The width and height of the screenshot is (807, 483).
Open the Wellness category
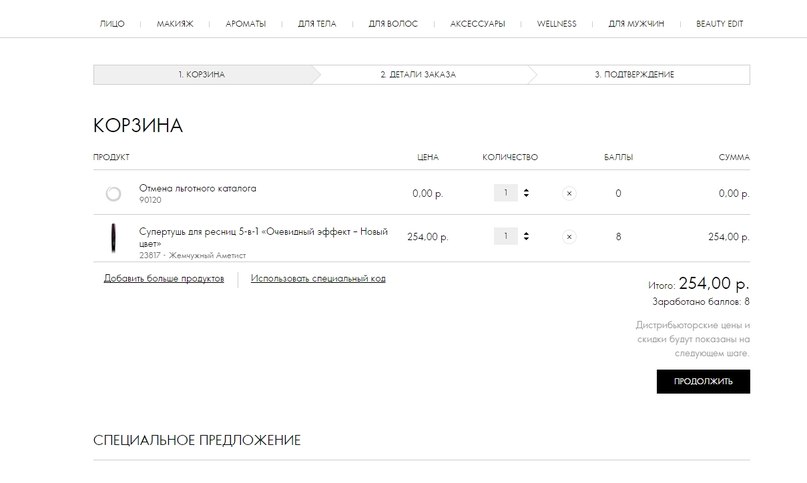[x=556, y=24]
